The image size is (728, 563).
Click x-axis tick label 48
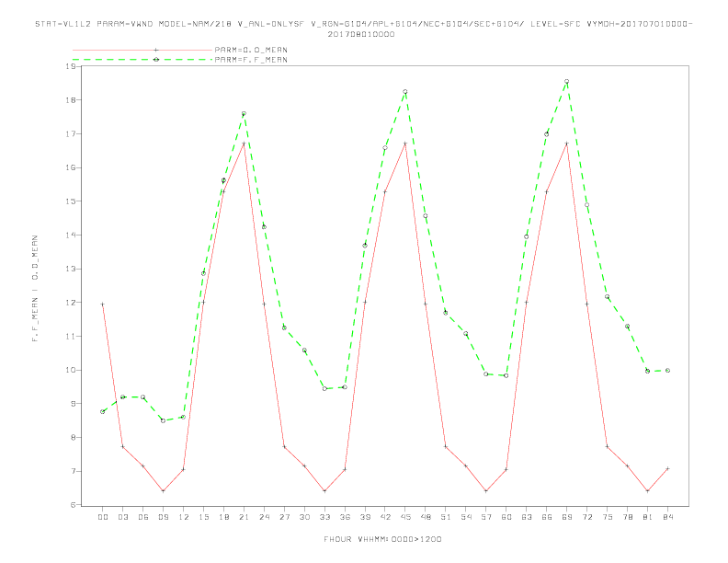pyautogui.click(x=426, y=517)
